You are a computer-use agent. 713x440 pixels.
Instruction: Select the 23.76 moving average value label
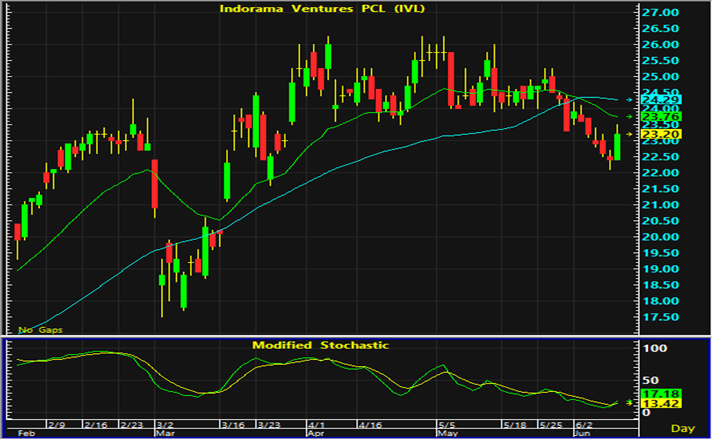tap(661, 117)
